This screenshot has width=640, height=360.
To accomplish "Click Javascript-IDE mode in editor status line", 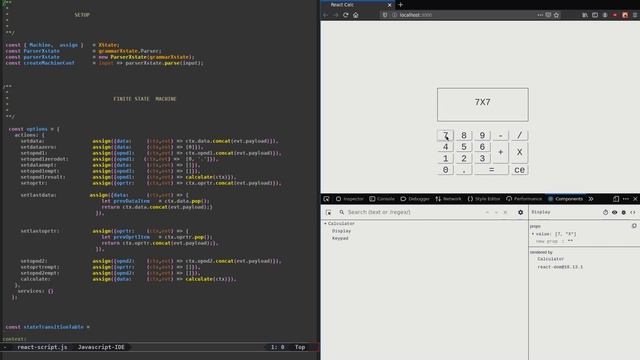I will click(101, 347).
